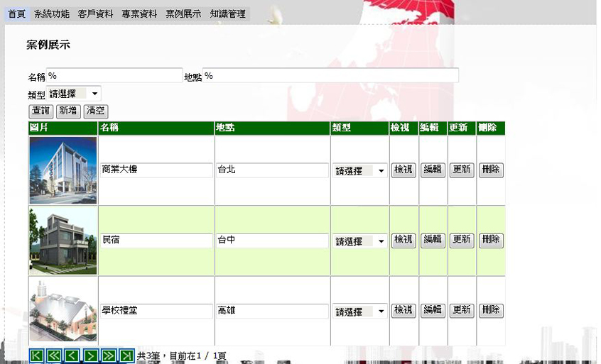This screenshot has height=364, width=601.
Task: Click the first page pagination icon
Action: (x=37, y=355)
